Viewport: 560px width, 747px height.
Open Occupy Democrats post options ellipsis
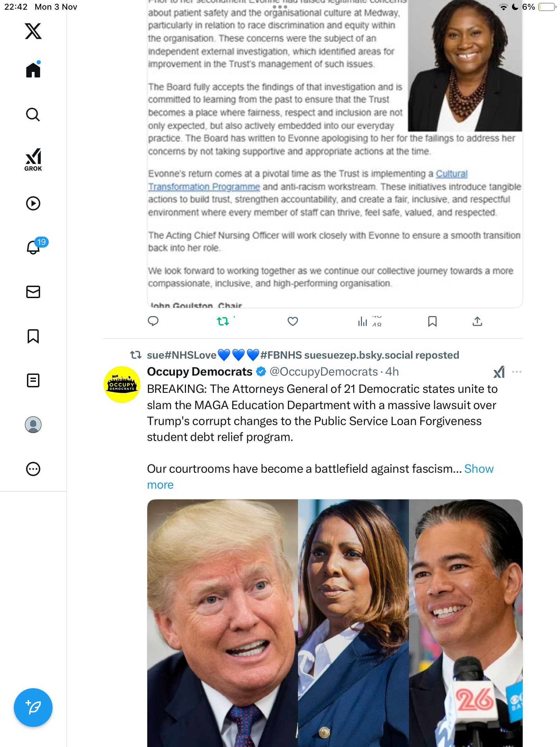click(x=517, y=372)
